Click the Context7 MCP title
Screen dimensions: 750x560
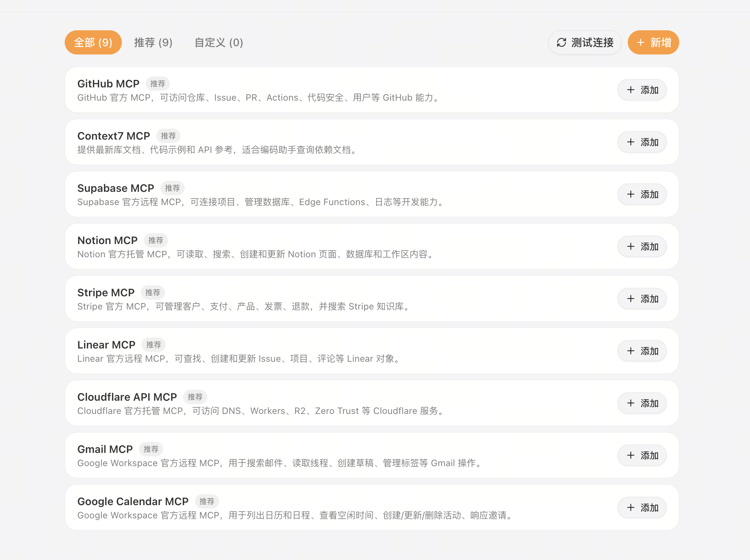114,136
